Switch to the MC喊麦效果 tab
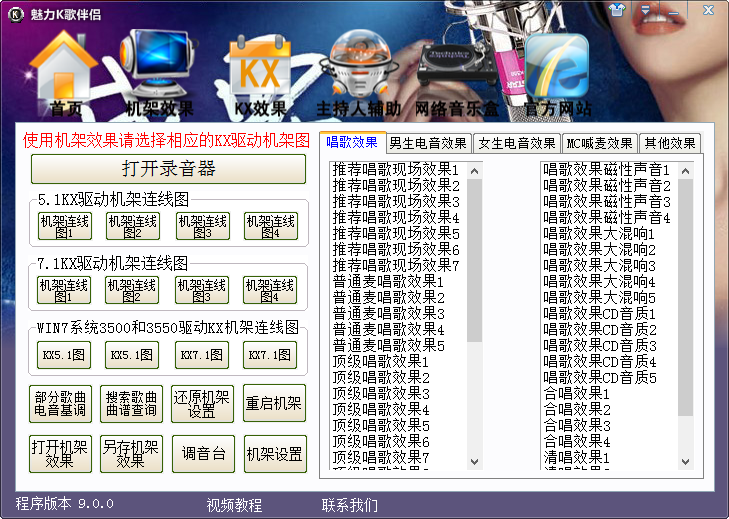Image resolution: width=729 pixels, height=519 pixels. pyautogui.click(x=599, y=143)
